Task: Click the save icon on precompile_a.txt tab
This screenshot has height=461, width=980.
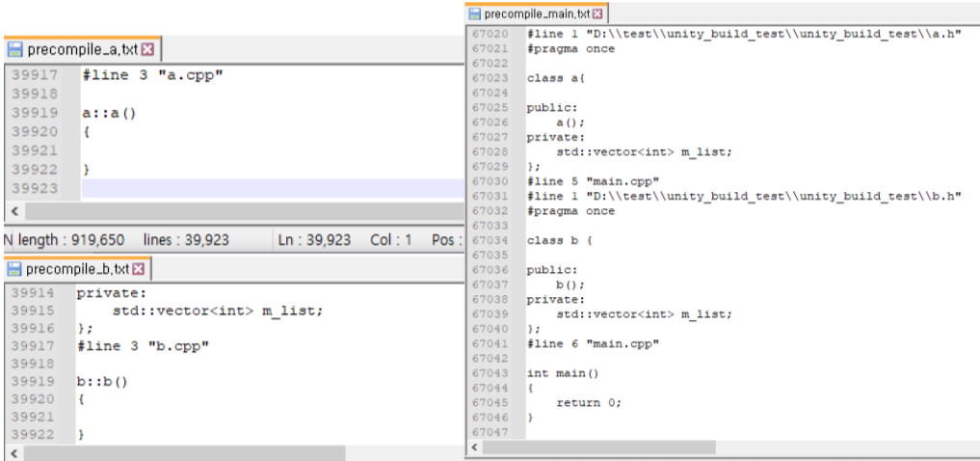Action: click(x=15, y=49)
